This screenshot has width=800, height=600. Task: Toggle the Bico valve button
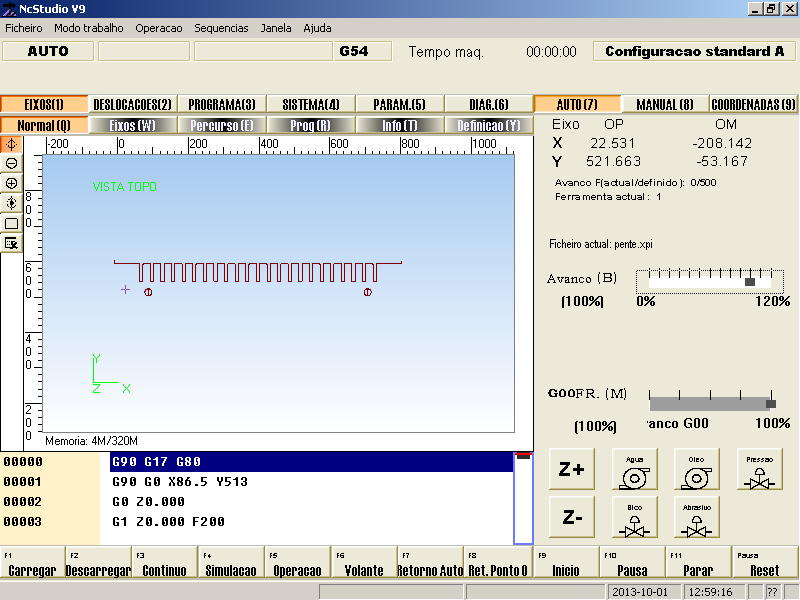[634, 518]
